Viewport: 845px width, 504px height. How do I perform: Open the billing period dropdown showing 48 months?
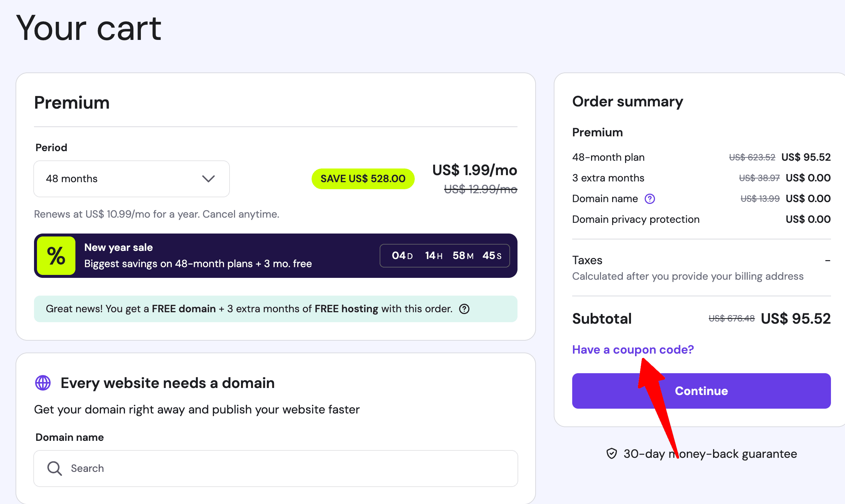131,179
